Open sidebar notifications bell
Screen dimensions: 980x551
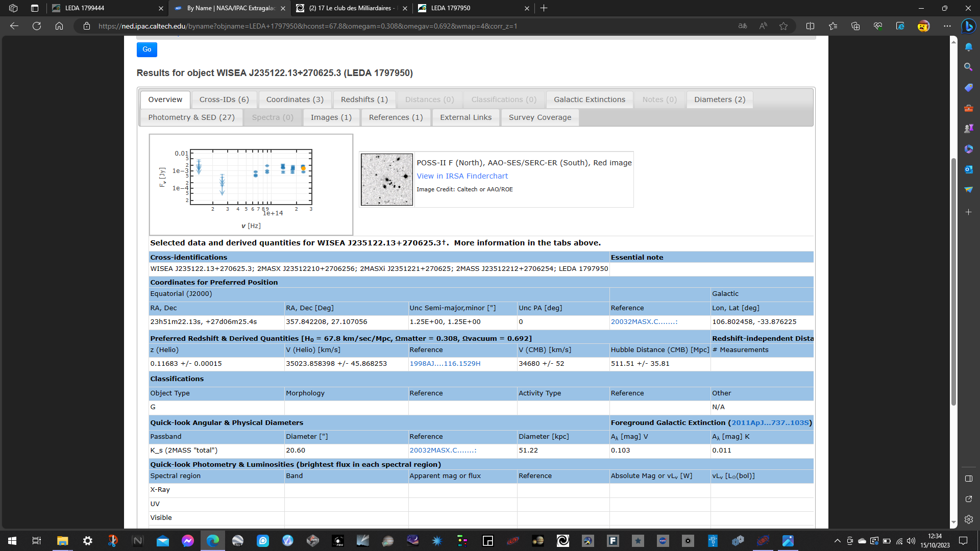coord(968,47)
